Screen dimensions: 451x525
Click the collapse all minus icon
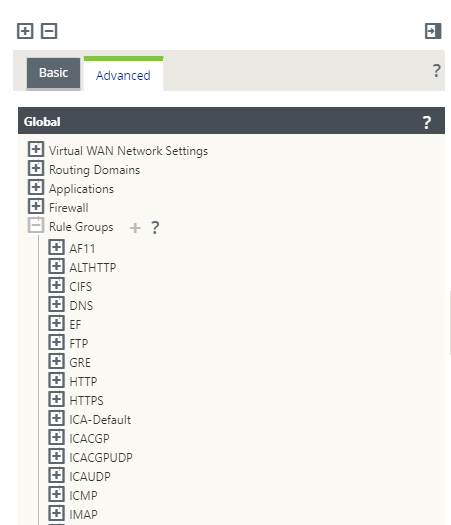(49, 31)
